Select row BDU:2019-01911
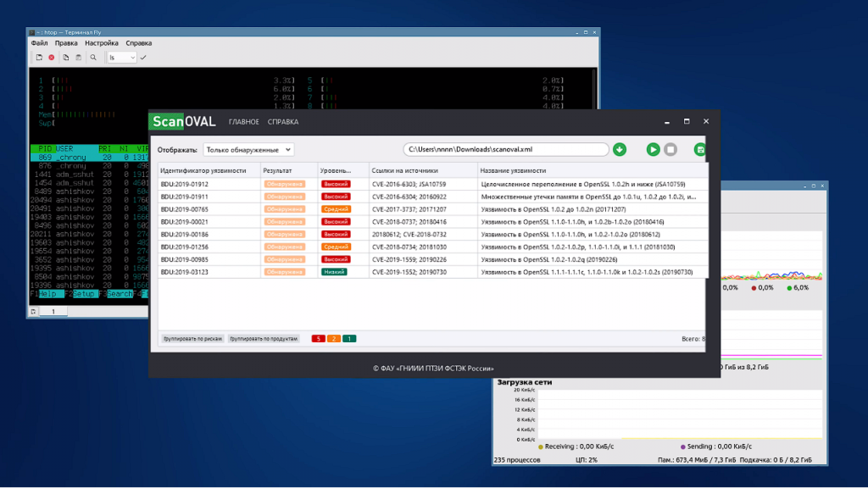Image resolution: width=868 pixels, height=488 pixels. pos(433,197)
